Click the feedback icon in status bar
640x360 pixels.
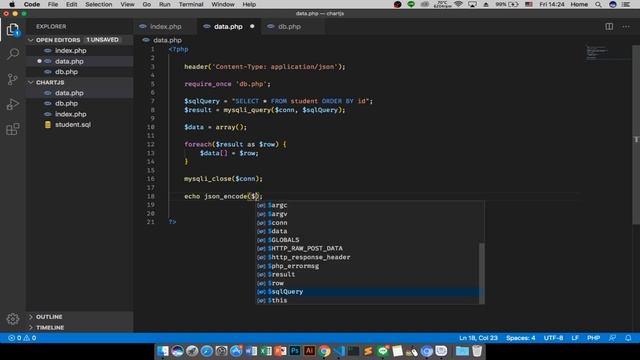(x=612, y=338)
